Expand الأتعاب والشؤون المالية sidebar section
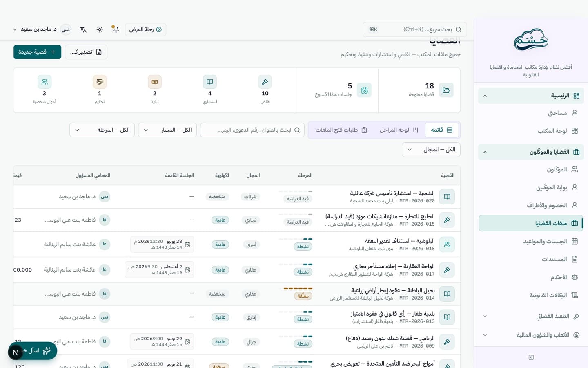 (531, 335)
